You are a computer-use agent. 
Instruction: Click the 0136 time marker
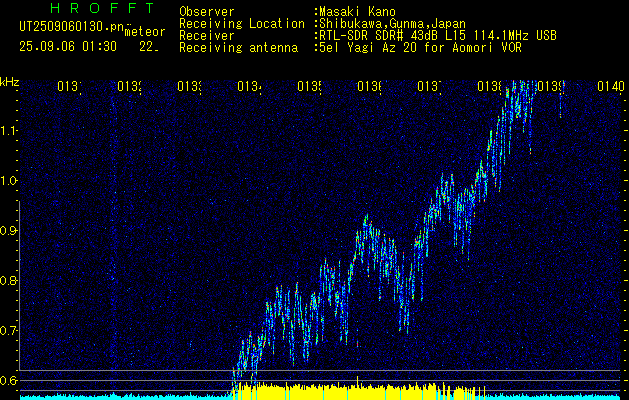369,86
